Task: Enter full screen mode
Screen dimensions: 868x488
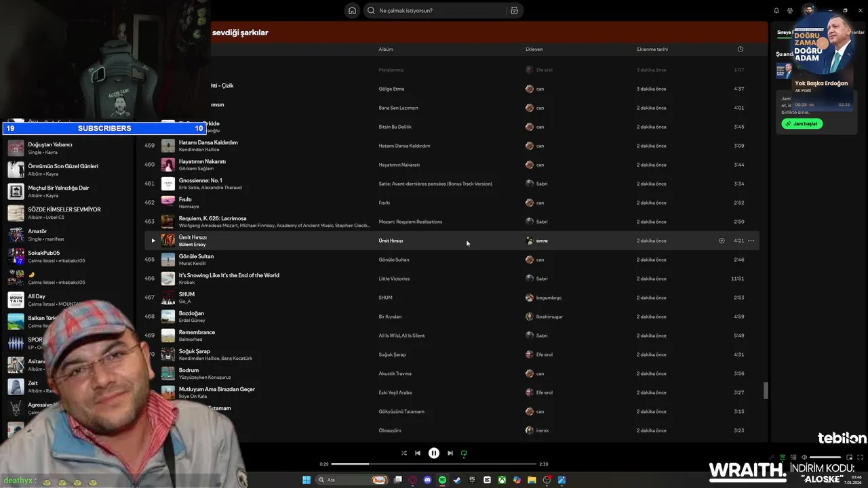Action: [x=860, y=457]
